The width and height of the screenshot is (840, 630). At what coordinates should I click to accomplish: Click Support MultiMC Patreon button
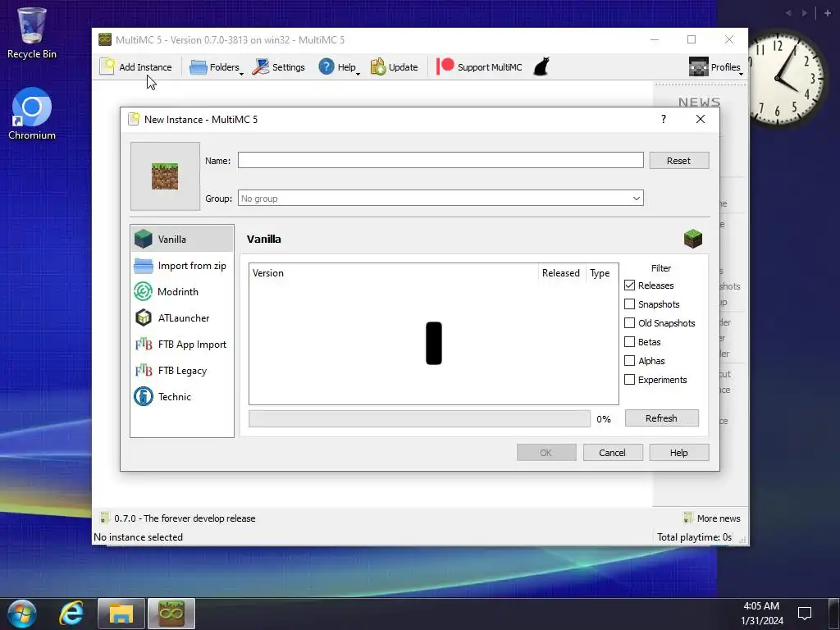pyautogui.click(x=479, y=67)
